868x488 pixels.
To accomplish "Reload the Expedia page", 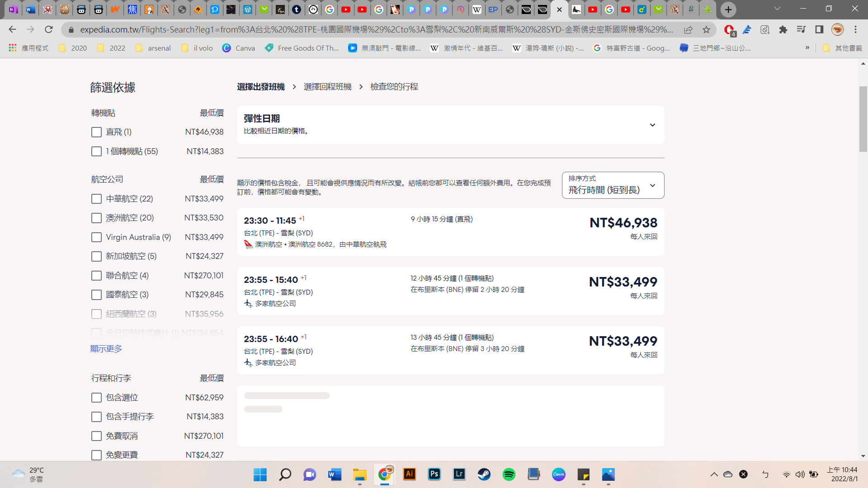I will [x=49, y=29].
